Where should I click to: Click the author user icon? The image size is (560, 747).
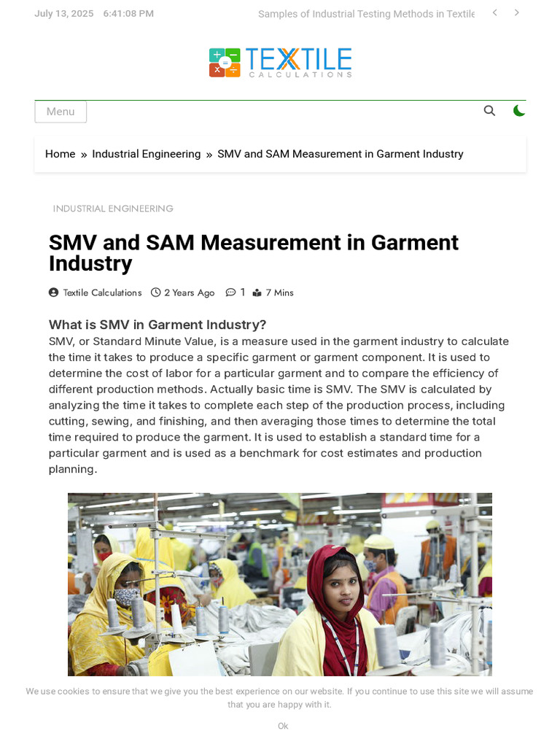pos(54,293)
